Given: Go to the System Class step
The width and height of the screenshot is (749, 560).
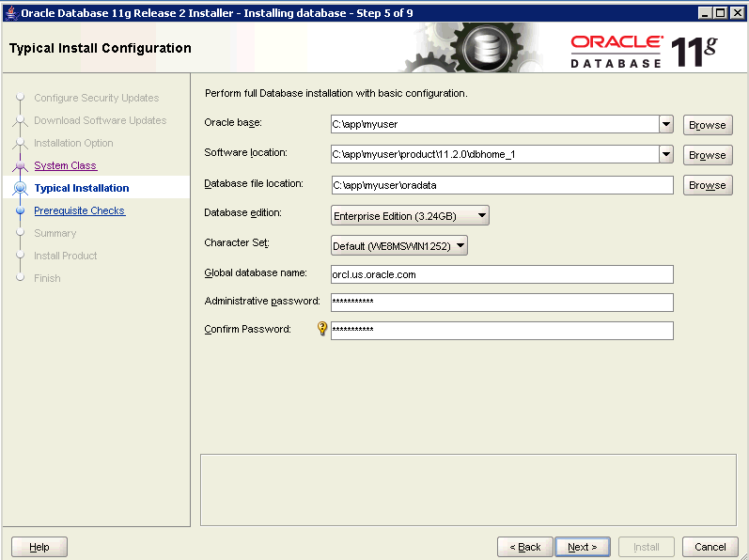Looking at the screenshot, I should click(65, 165).
